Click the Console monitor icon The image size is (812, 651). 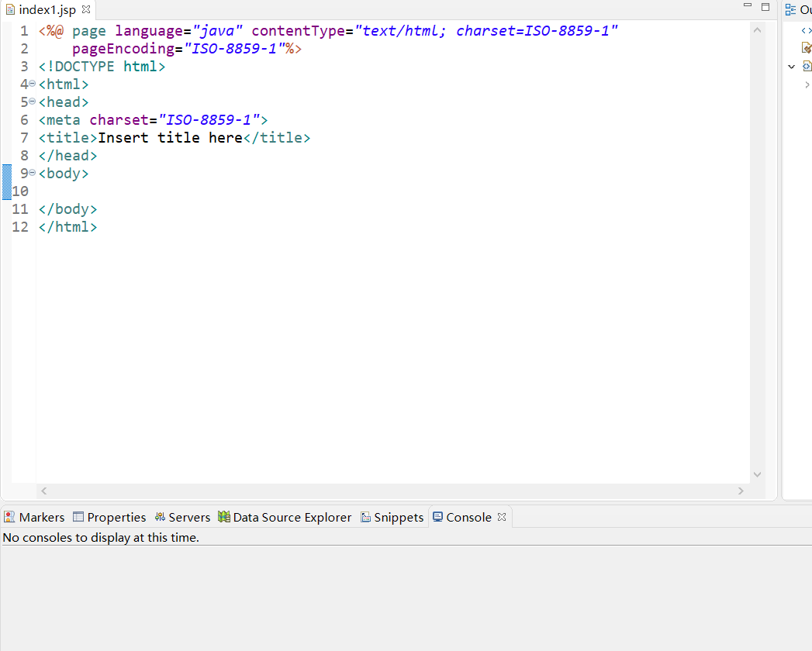pos(437,516)
